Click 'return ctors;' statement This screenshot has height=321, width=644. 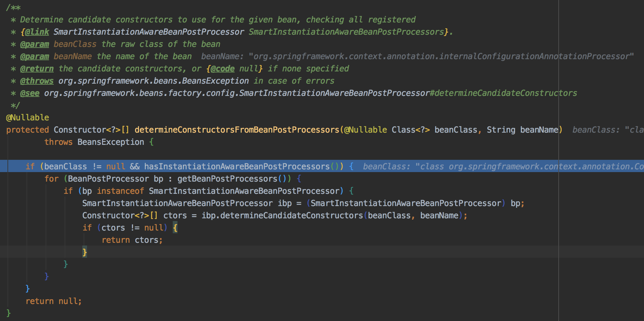click(x=132, y=240)
